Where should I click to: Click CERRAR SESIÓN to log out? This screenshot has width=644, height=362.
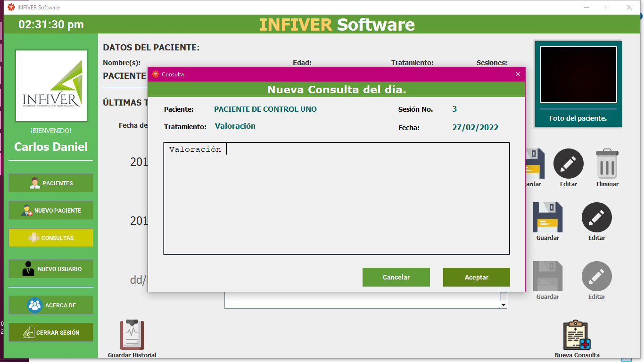click(x=51, y=332)
